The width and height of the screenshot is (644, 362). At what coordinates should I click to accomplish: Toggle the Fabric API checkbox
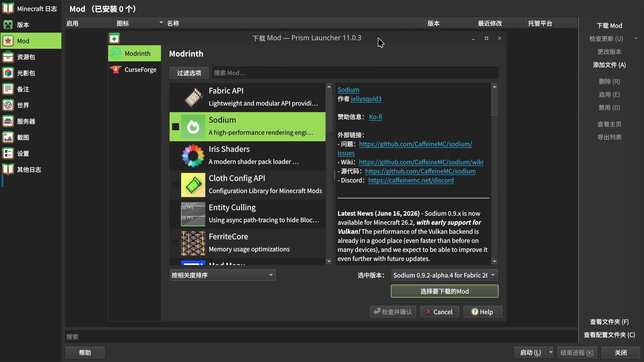(176, 98)
